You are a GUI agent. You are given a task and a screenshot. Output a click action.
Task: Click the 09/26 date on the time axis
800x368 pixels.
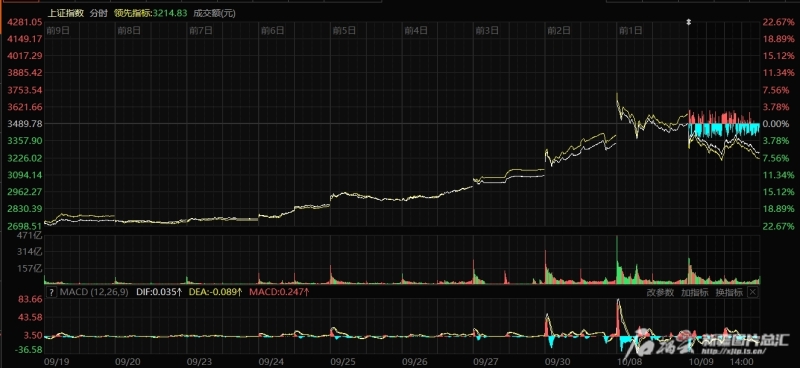click(x=415, y=362)
